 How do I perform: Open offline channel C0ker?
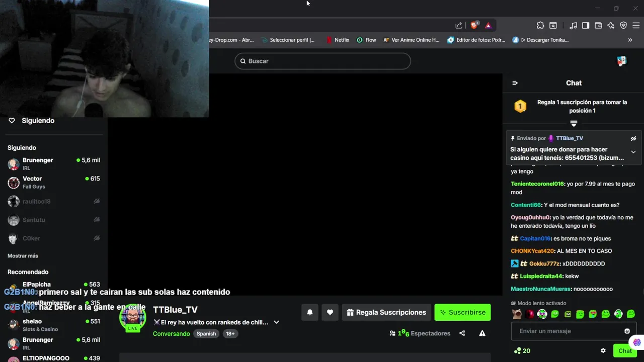54,238
